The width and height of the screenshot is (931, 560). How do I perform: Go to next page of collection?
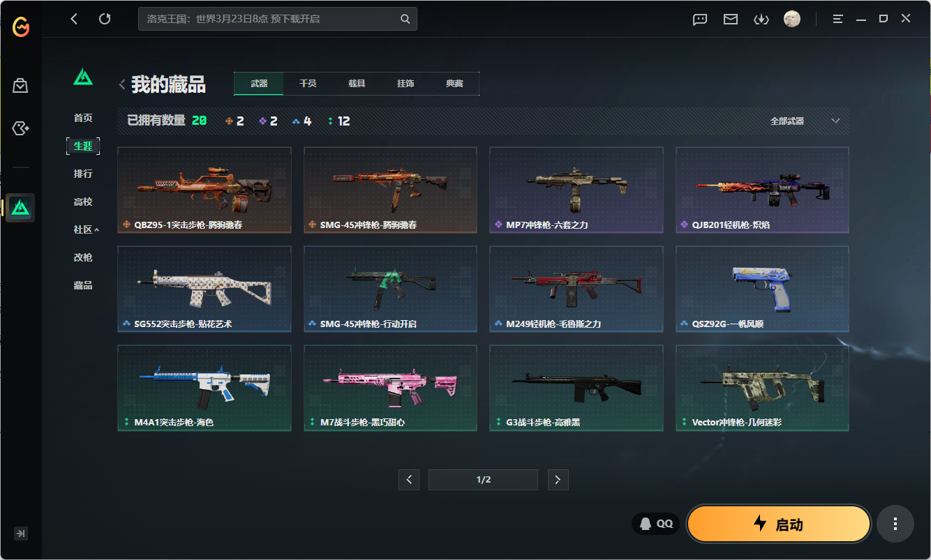pyautogui.click(x=557, y=480)
